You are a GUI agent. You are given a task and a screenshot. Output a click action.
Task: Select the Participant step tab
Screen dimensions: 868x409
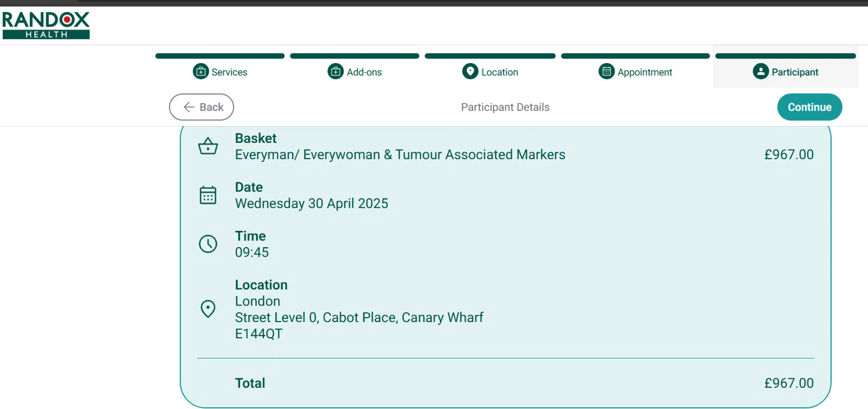click(795, 72)
